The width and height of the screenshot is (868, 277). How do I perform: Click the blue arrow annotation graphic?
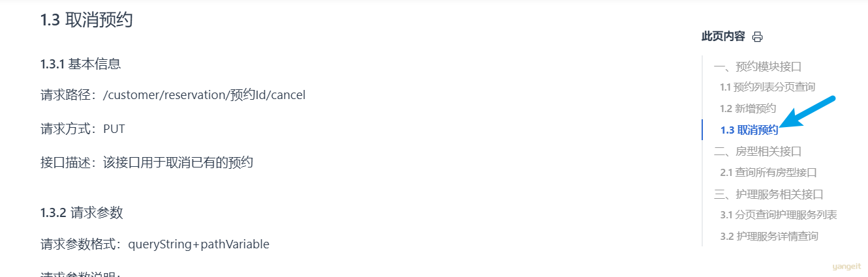point(807,112)
